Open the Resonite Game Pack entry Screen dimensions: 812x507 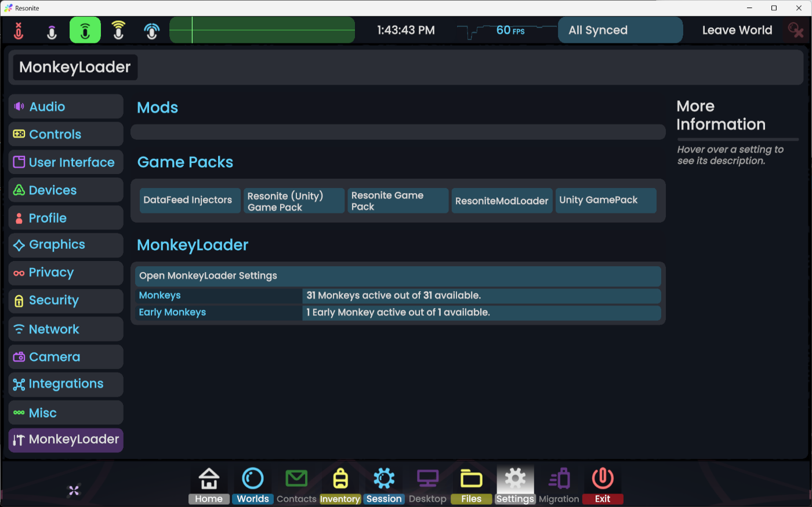[398, 201]
